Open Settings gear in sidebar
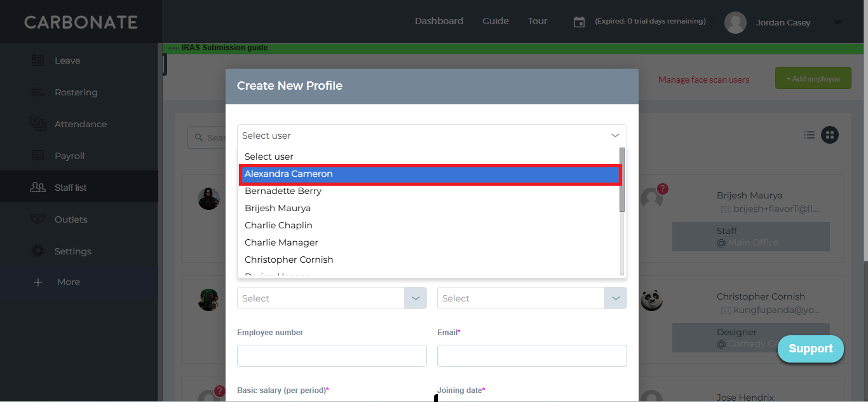868x402 pixels. click(38, 251)
